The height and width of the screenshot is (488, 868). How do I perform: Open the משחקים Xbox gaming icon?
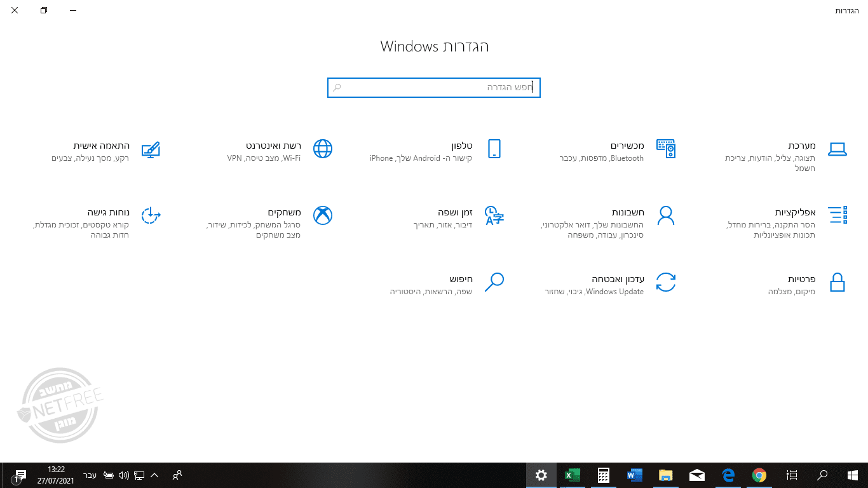323,215
